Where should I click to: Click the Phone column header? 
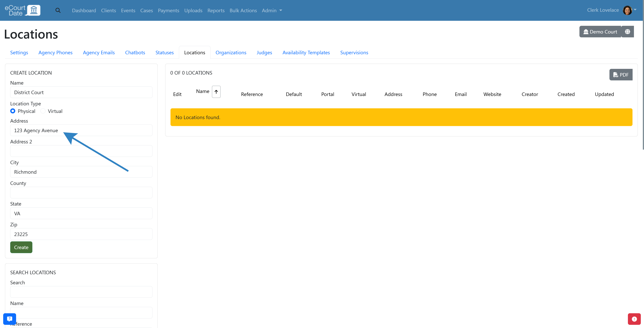coord(430,94)
